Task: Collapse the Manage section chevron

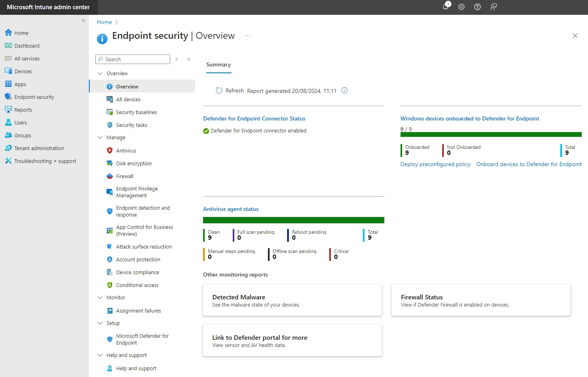Action: (100, 137)
